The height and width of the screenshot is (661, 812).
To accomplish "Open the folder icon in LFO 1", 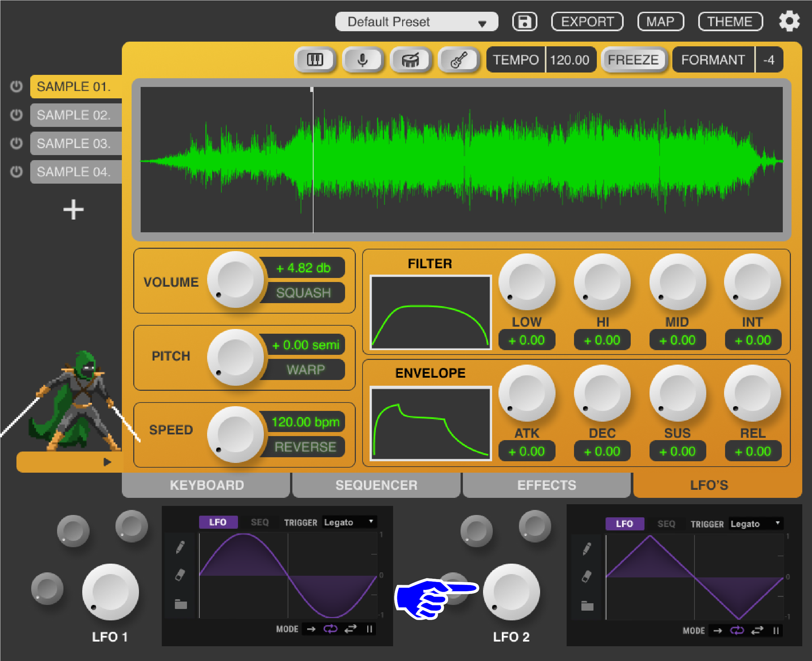I will tap(181, 604).
